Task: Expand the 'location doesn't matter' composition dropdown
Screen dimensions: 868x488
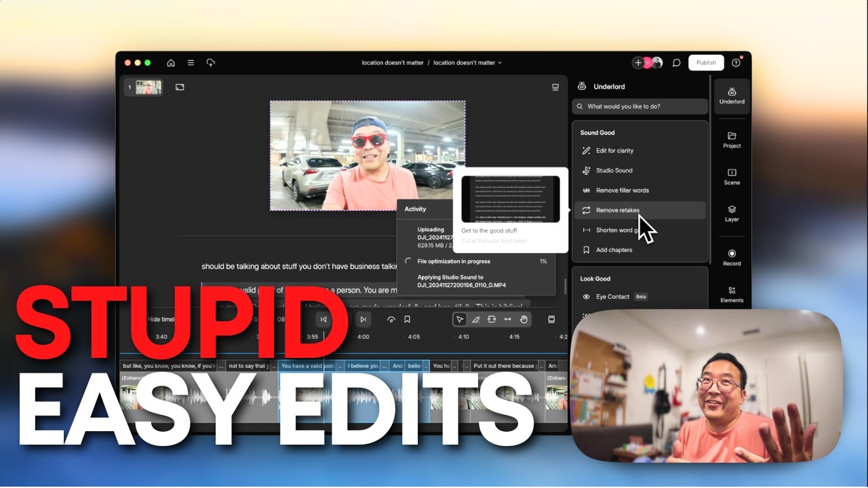Action: click(x=468, y=62)
